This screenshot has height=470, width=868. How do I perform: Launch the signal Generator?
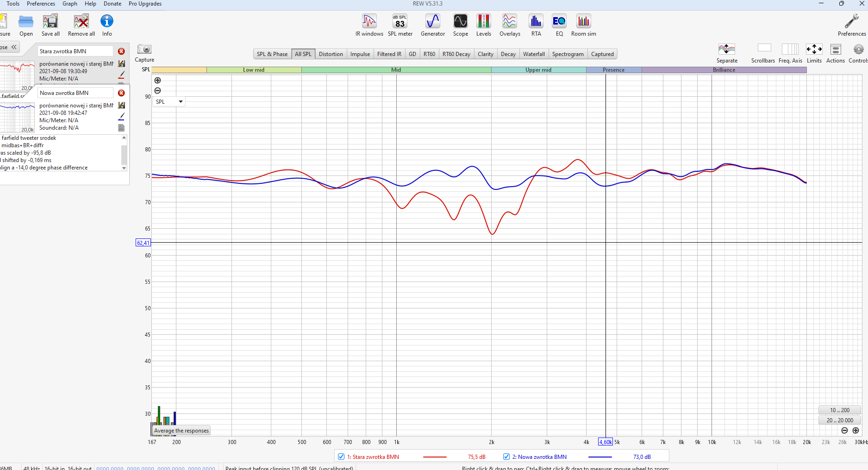point(433,25)
